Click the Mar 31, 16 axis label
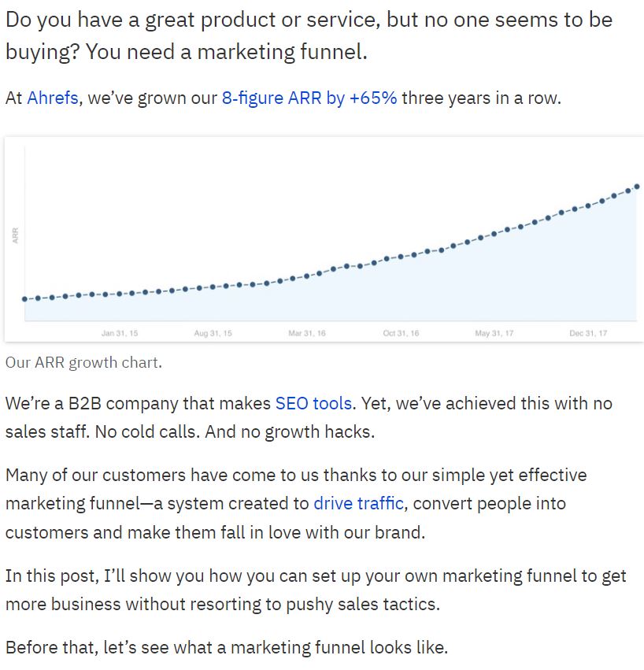The height and width of the screenshot is (670, 644). tap(307, 333)
